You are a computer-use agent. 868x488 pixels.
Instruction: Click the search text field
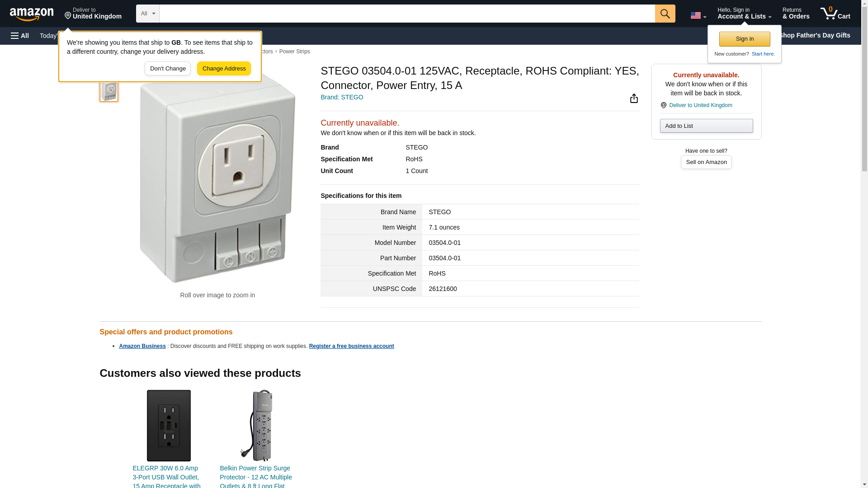point(407,14)
